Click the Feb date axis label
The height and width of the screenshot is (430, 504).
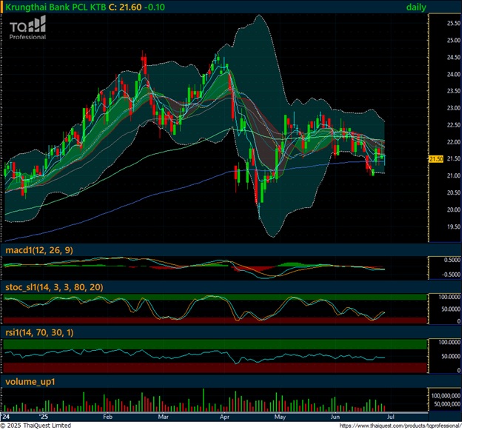tap(107, 417)
